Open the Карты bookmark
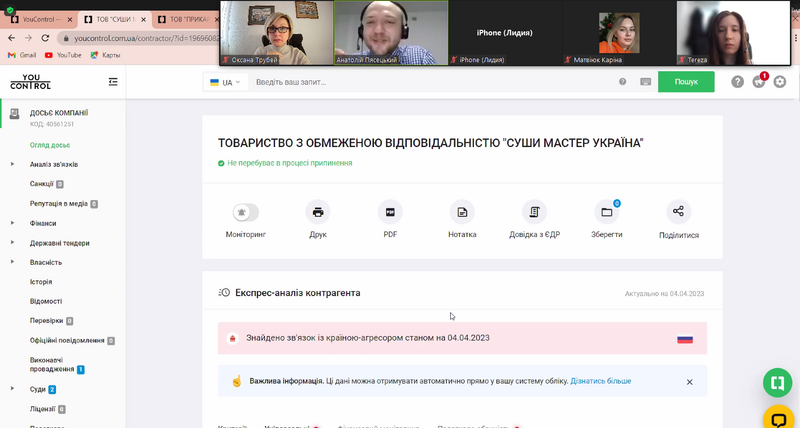The image size is (800, 428). pos(105,55)
